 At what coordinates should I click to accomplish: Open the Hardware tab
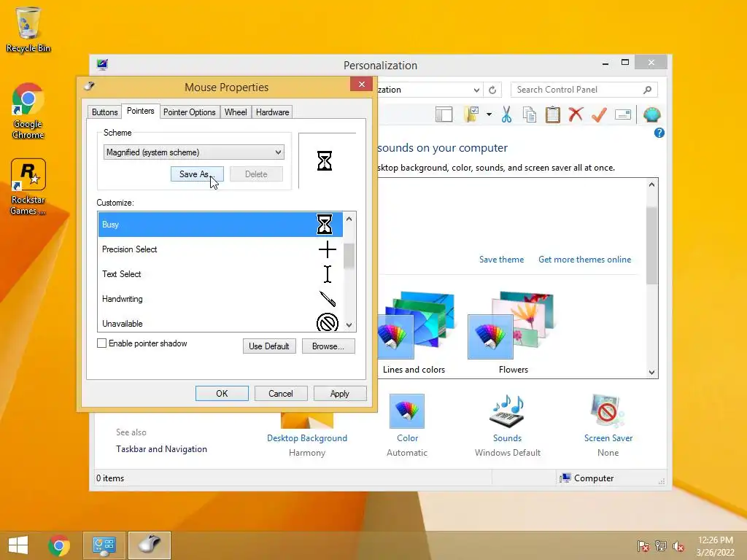point(272,112)
